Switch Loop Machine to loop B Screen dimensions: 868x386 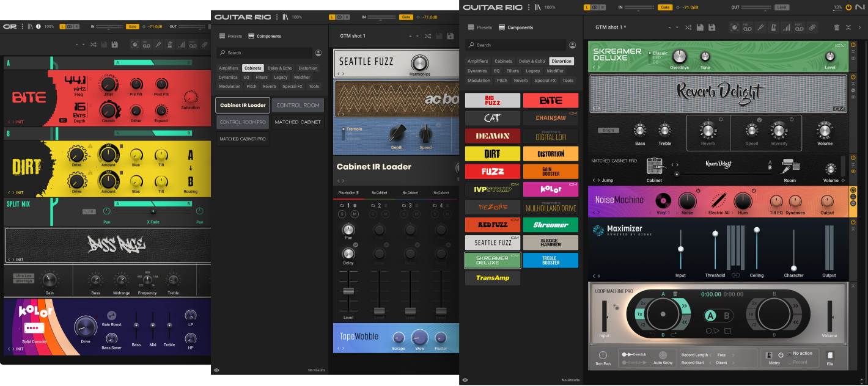click(727, 316)
